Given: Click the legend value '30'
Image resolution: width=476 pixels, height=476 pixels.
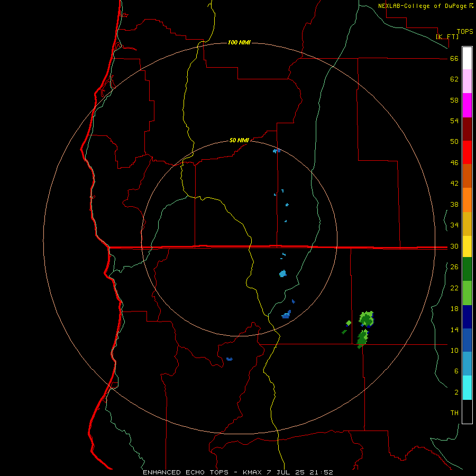Looking at the screenshot, I should pyautogui.click(x=454, y=246).
